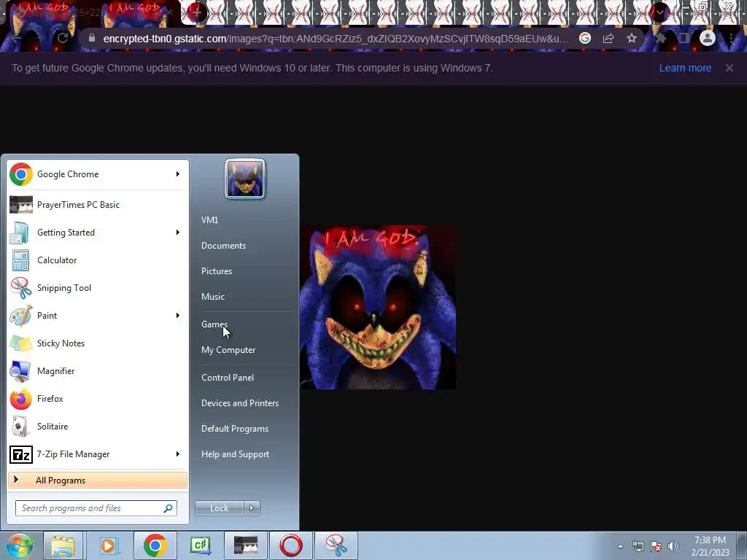Open the C# app in taskbar
The image size is (747, 560).
pos(201,545)
